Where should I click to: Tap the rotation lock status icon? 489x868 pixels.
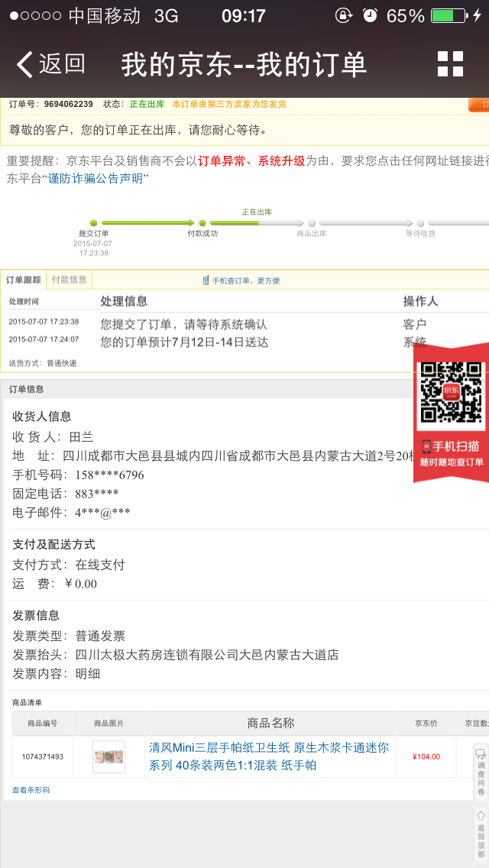[343, 15]
